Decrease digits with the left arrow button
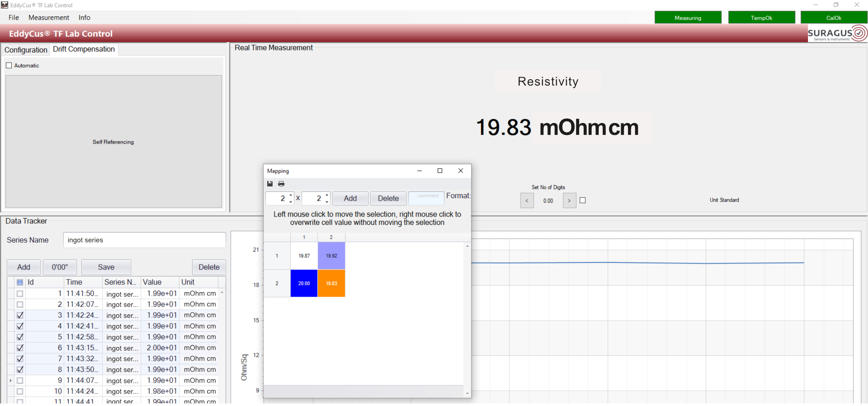This screenshot has width=868, height=406. pyautogui.click(x=527, y=201)
